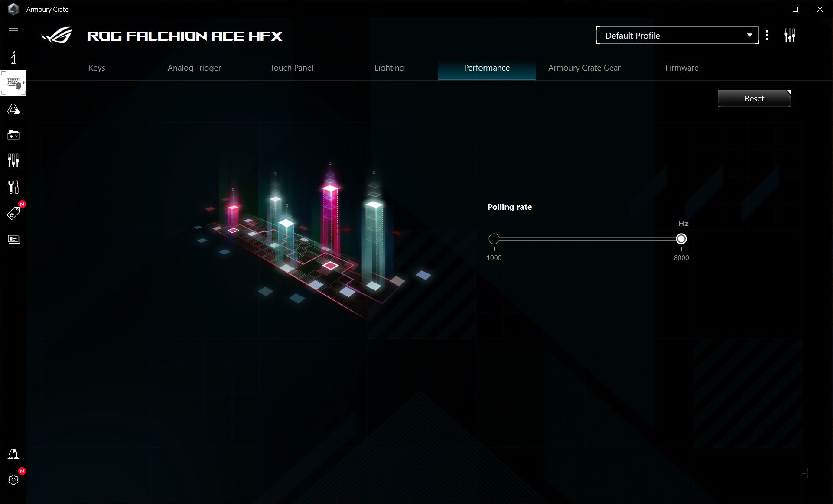Set polling rate slider to 1000 Hz end
833x504 pixels.
coord(494,239)
